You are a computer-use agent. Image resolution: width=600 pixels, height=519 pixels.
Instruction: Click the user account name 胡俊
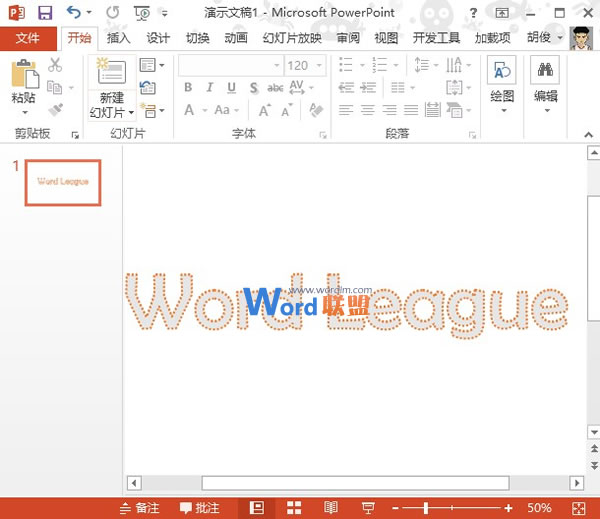point(539,38)
